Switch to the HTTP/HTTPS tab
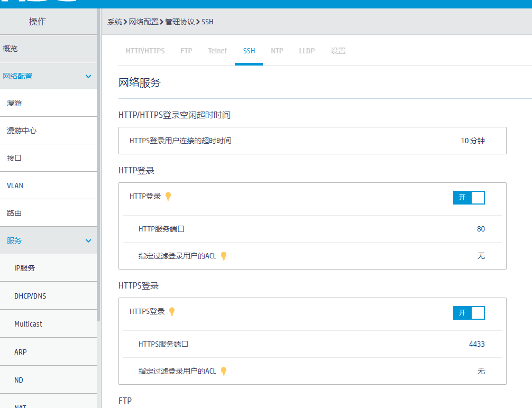532x408 pixels. click(x=145, y=51)
